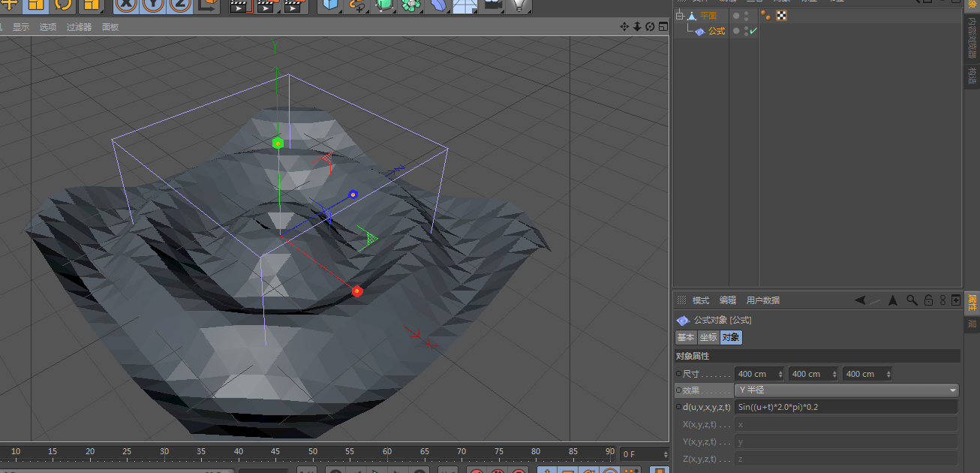Click the current frame 0 F field

[x=644, y=454]
